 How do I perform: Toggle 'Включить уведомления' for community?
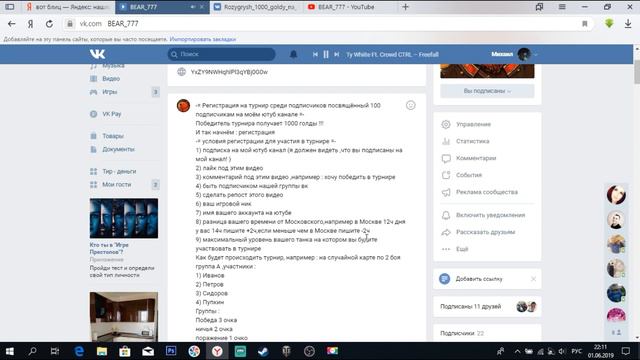(490, 215)
